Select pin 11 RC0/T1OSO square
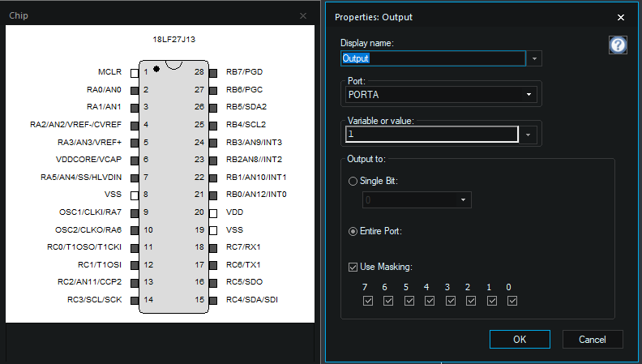The width and height of the screenshot is (642, 364). click(135, 248)
